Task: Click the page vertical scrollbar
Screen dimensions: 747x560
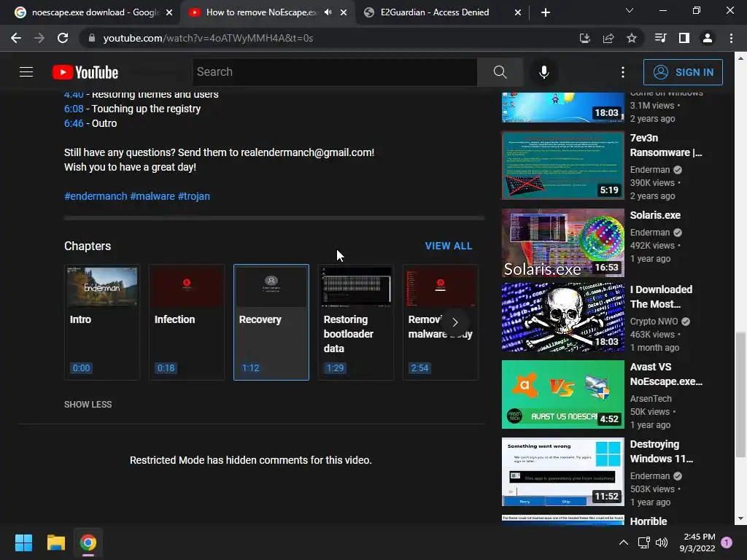Action: (x=740, y=395)
